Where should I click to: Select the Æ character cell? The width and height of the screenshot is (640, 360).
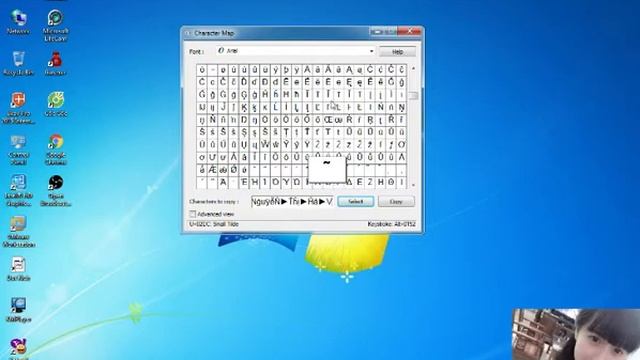(x=213, y=169)
